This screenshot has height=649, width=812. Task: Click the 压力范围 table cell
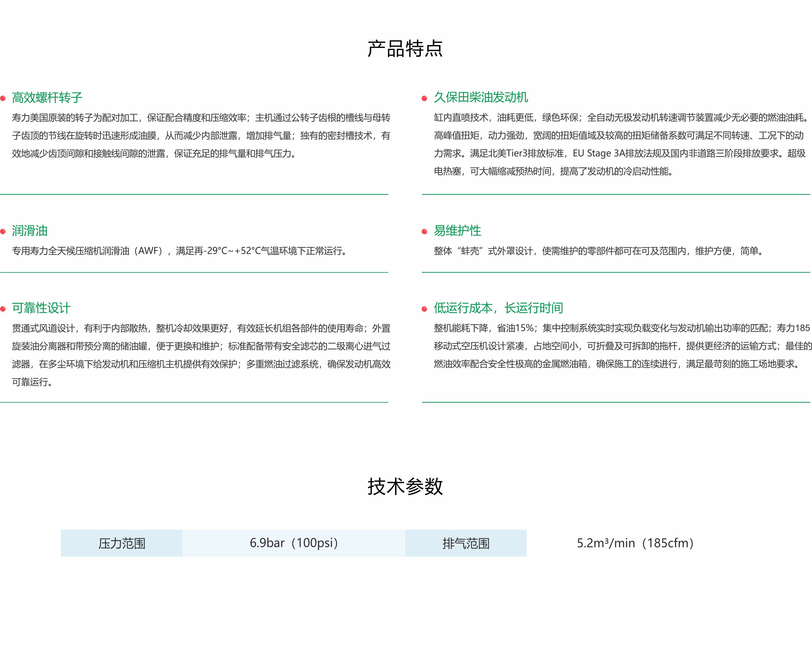click(122, 543)
